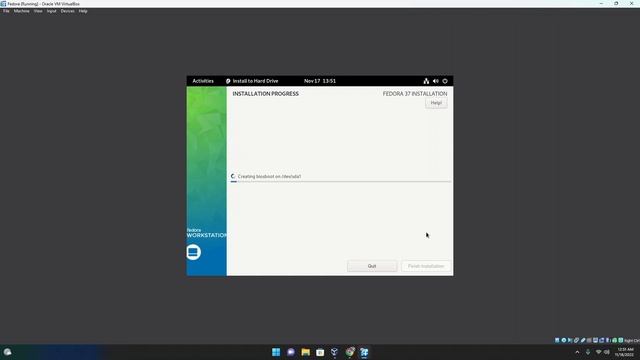Click the Wi-Fi tray icon
The width and height of the screenshot is (640, 360).
click(x=598, y=352)
